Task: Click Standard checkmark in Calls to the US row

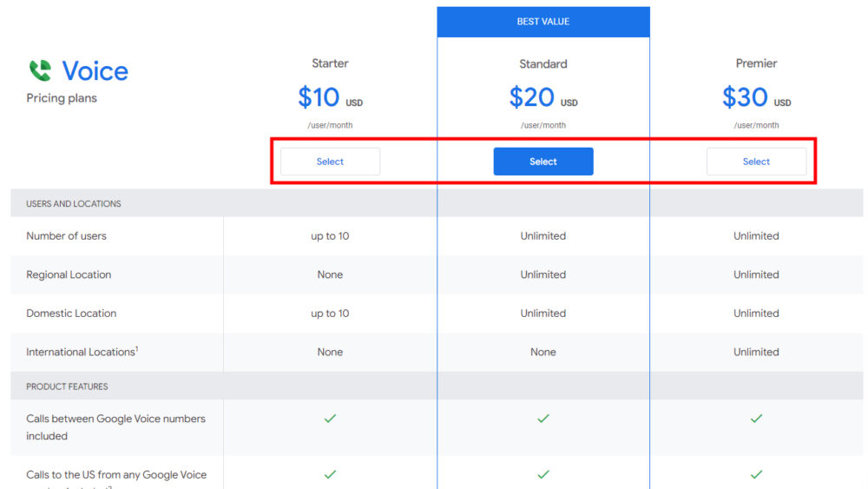Action: pyautogui.click(x=543, y=474)
